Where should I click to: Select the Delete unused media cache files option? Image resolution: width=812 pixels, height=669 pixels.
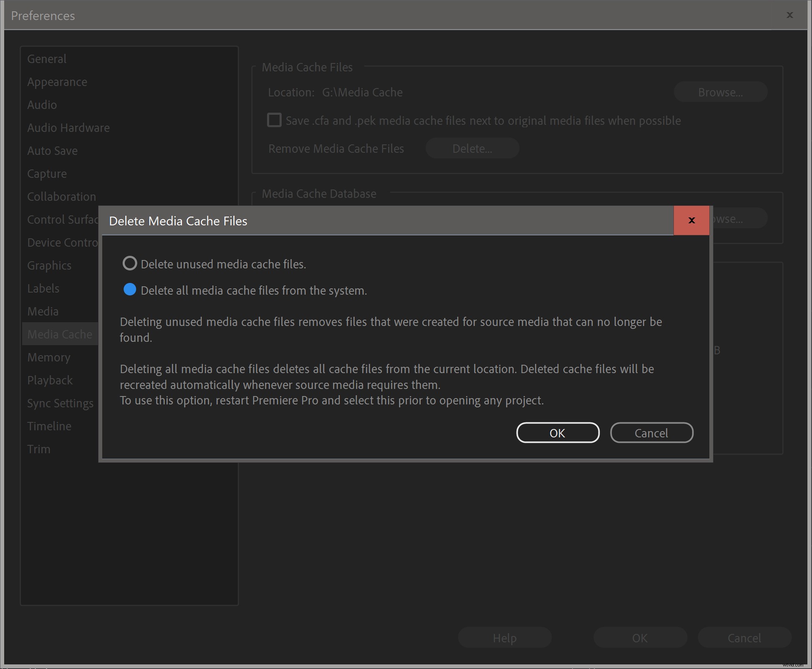(129, 263)
